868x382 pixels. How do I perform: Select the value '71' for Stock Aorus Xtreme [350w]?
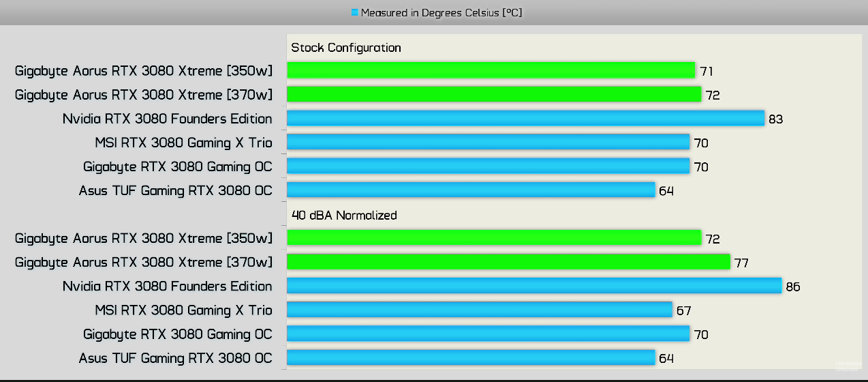707,72
